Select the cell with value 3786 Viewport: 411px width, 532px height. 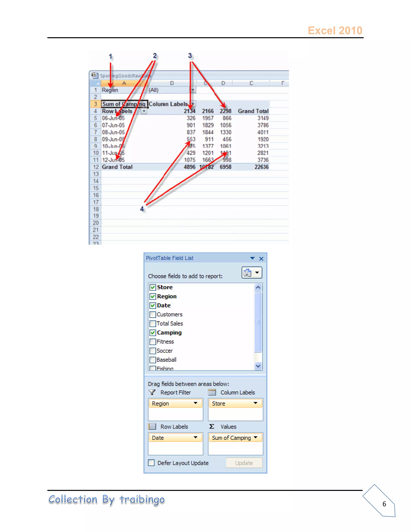click(x=251, y=125)
